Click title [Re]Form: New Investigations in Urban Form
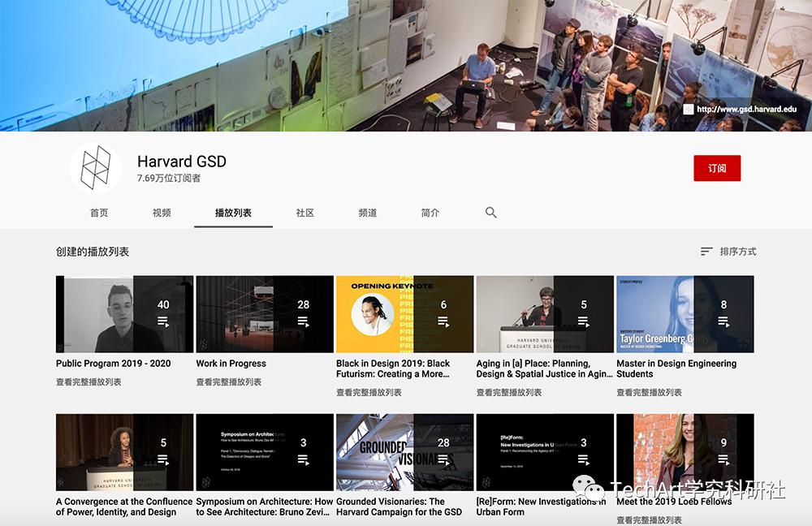812x526 pixels. coord(541,507)
